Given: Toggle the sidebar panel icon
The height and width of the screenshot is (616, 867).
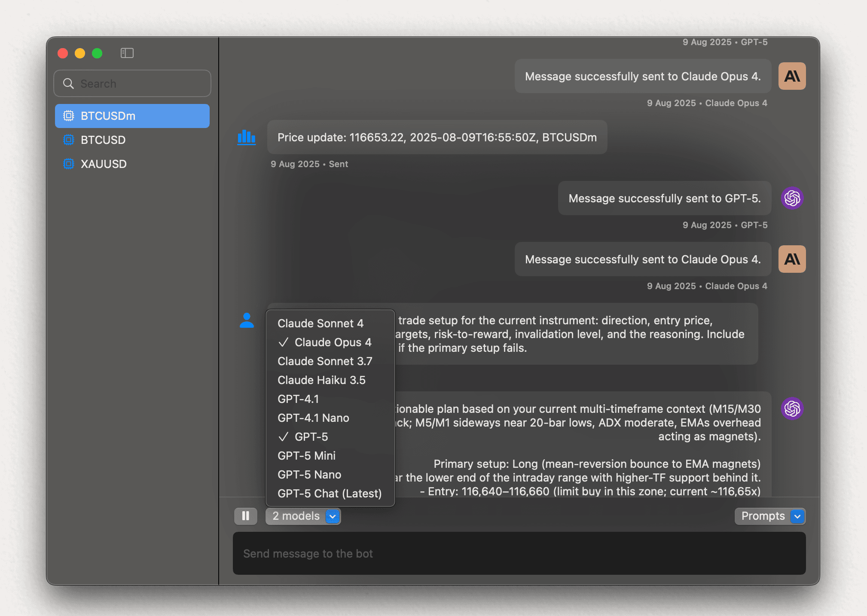Looking at the screenshot, I should click(127, 53).
